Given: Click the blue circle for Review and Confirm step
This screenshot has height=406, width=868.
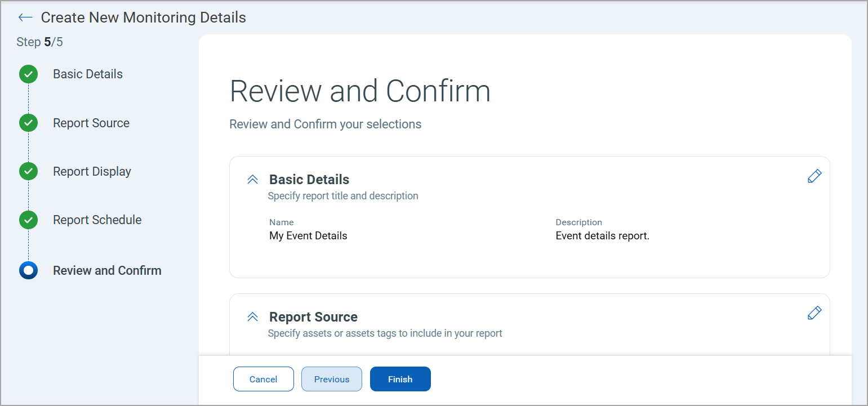Looking at the screenshot, I should 28,271.
